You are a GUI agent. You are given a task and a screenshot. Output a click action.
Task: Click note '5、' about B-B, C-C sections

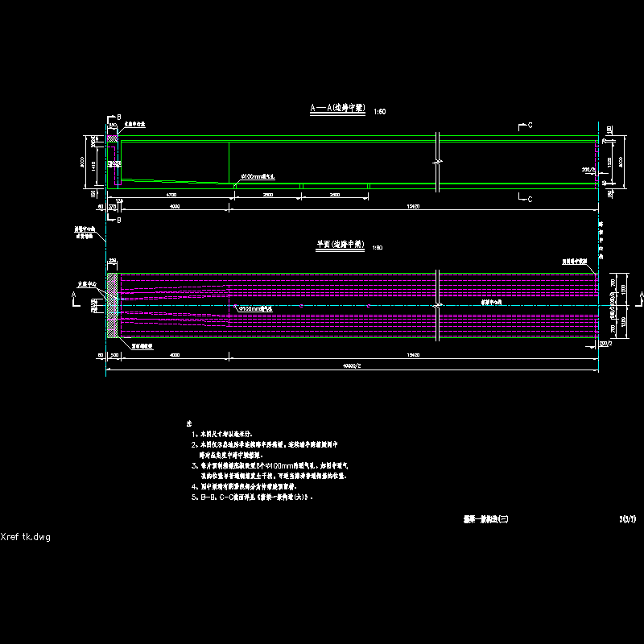[x=252, y=497]
